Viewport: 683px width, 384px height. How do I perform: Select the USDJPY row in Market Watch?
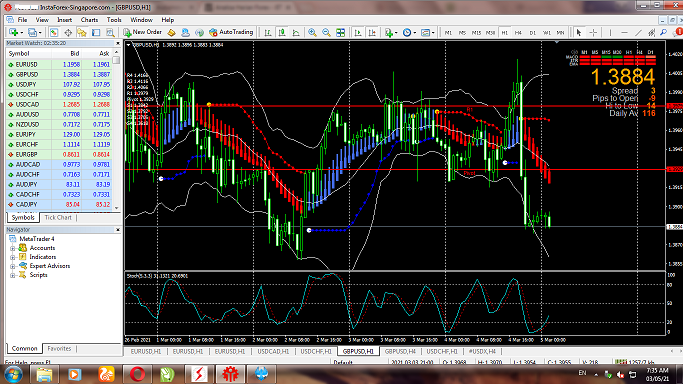pos(59,84)
